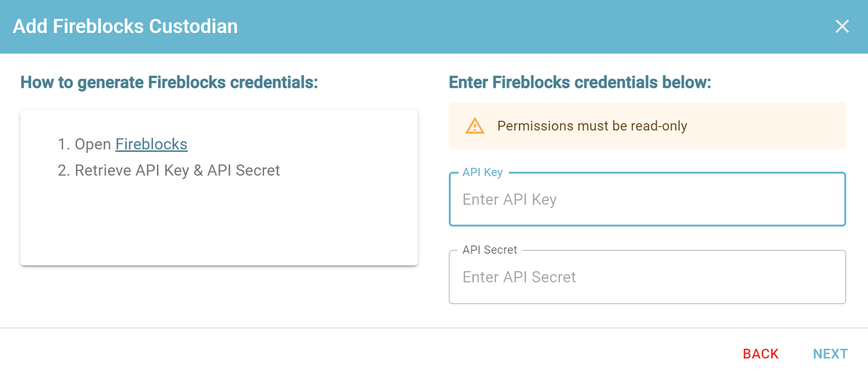Close the Add Fireblocks Custodian dialog

[x=842, y=26]
